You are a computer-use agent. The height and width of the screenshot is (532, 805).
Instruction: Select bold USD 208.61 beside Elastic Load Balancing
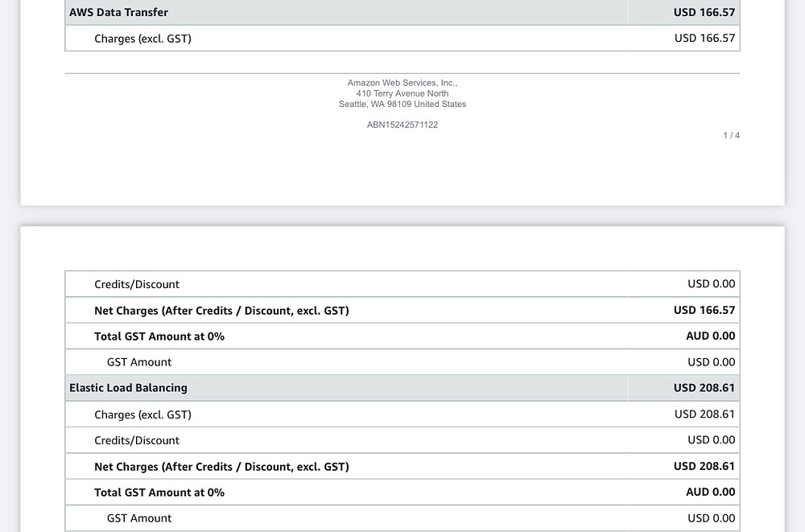tap(704, 388)
